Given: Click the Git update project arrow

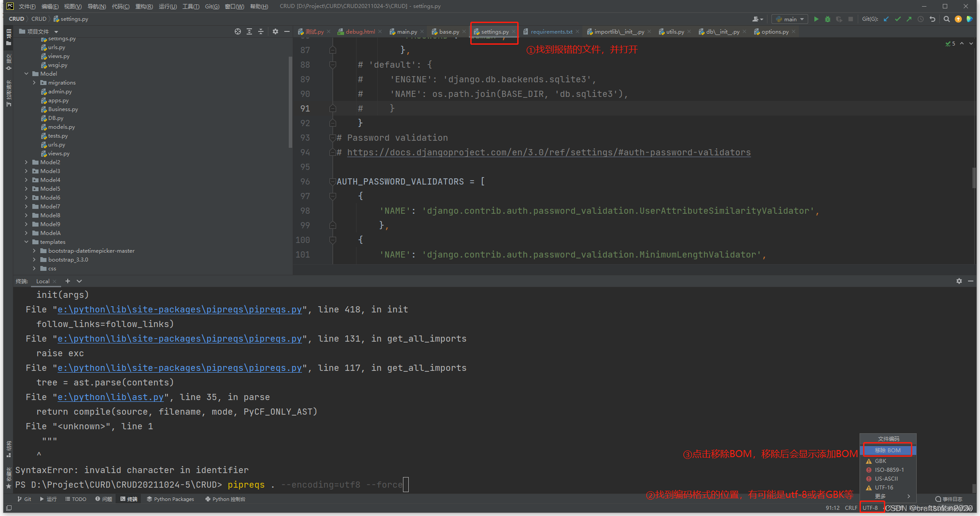Looking at the screenshot, I should pyautogui.click(x=886, y=19).
